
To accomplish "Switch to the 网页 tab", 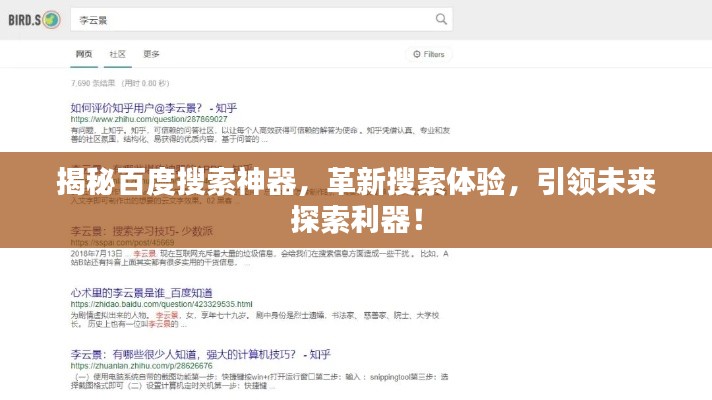I will pos(84,54).
